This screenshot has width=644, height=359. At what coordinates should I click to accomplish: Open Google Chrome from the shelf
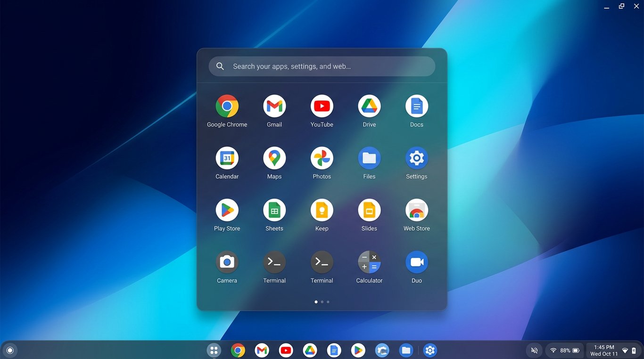(x=238, y=350)
